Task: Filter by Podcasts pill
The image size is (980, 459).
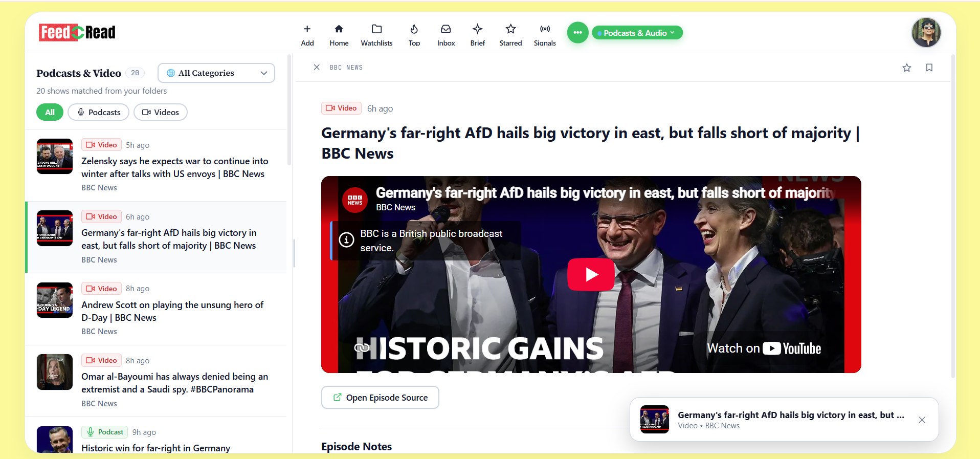Action: tap(98, 112)
